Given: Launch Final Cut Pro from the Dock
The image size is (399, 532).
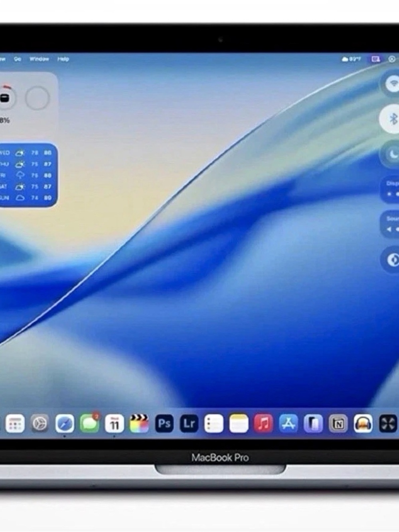Looking at the screenshot, I should click(139, 423).
